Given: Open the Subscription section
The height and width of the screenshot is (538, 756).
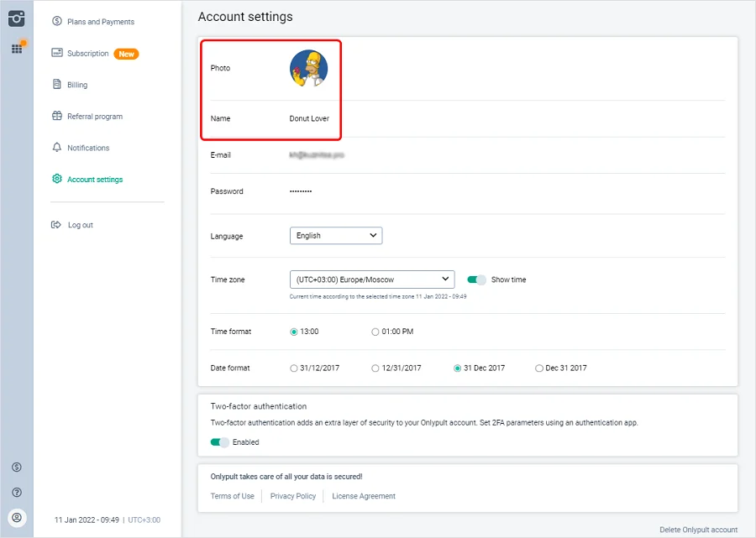Looking at the screenshot, I should click(x=88, y=54).
